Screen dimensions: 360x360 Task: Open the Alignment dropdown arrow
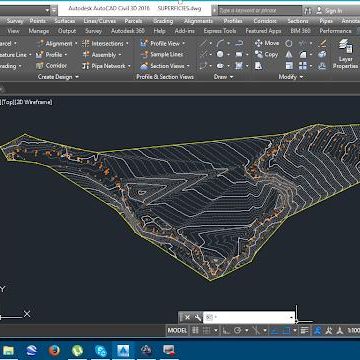pyautogui.click(x=76, y=44)
